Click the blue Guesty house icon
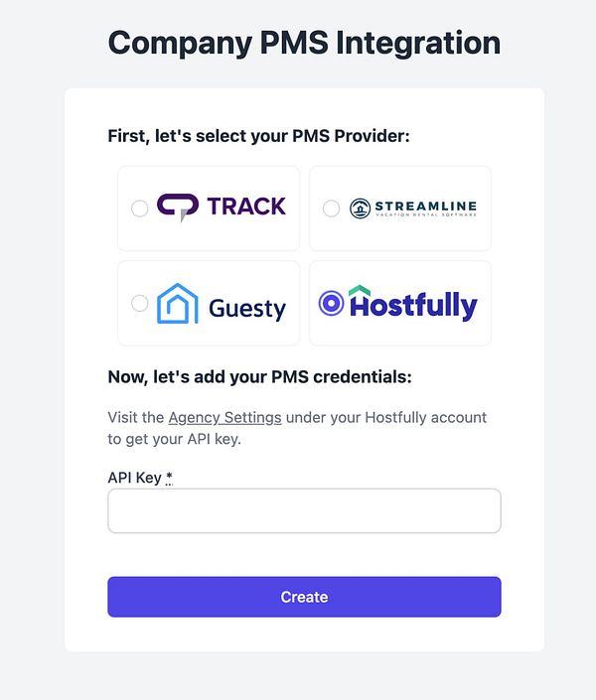The height and width of the screenshot is (700, 596). (x=178, y=304)
